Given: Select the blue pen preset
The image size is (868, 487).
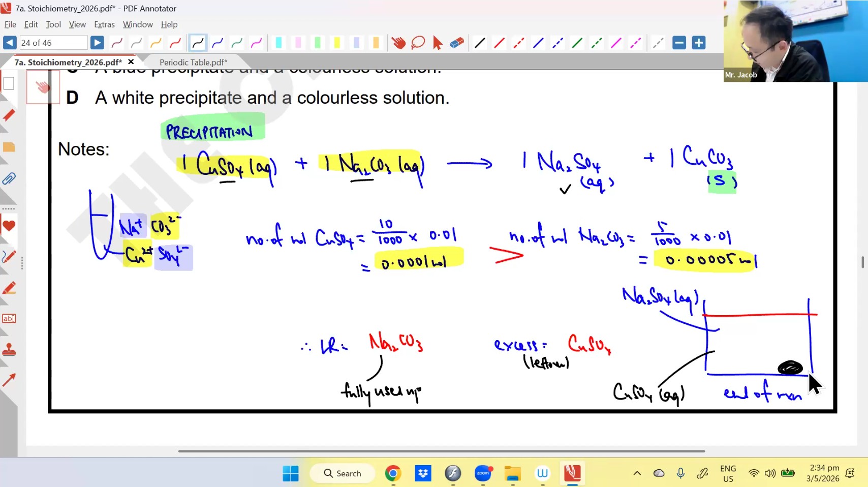Looking at the screenshot, I should (x=218, y=43).
